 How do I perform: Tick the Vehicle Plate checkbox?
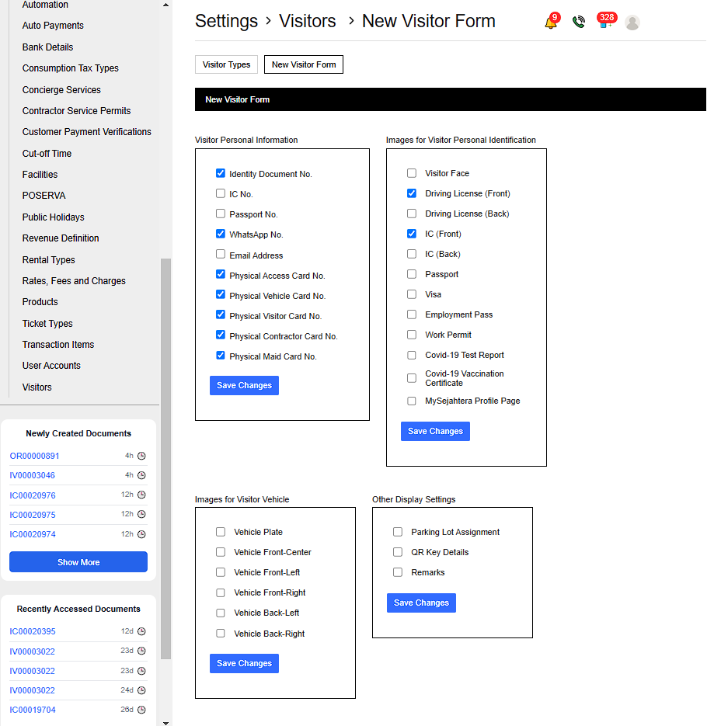point(221,532)
